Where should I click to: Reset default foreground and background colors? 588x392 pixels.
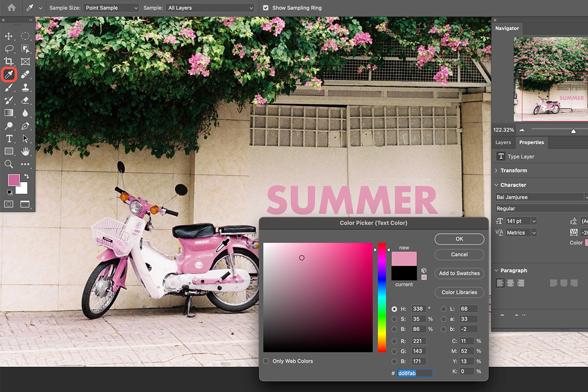point(10,193)
